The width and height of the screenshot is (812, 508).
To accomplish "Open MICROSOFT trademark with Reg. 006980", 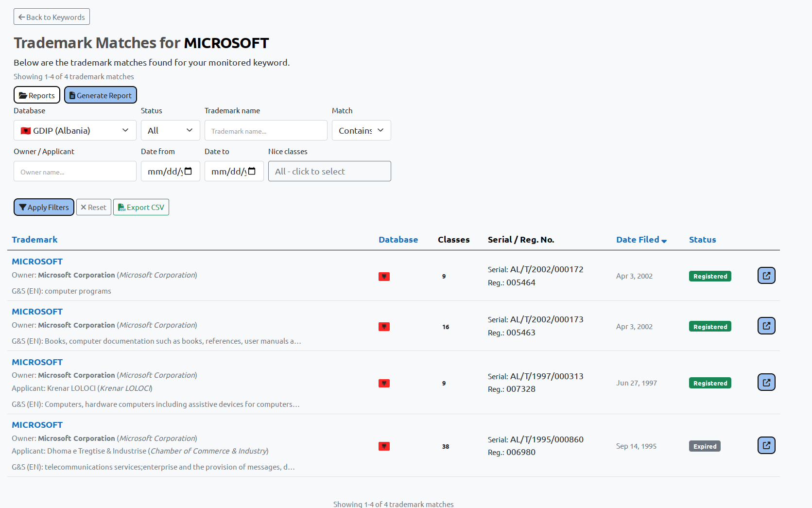I will (37, 425).
